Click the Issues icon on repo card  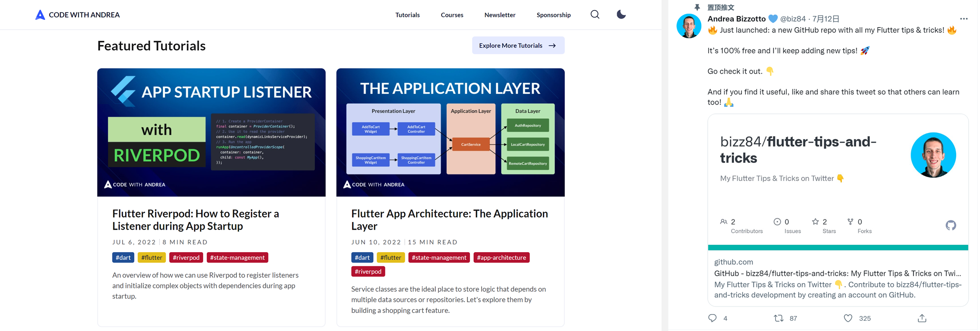(x=777, y=222)
